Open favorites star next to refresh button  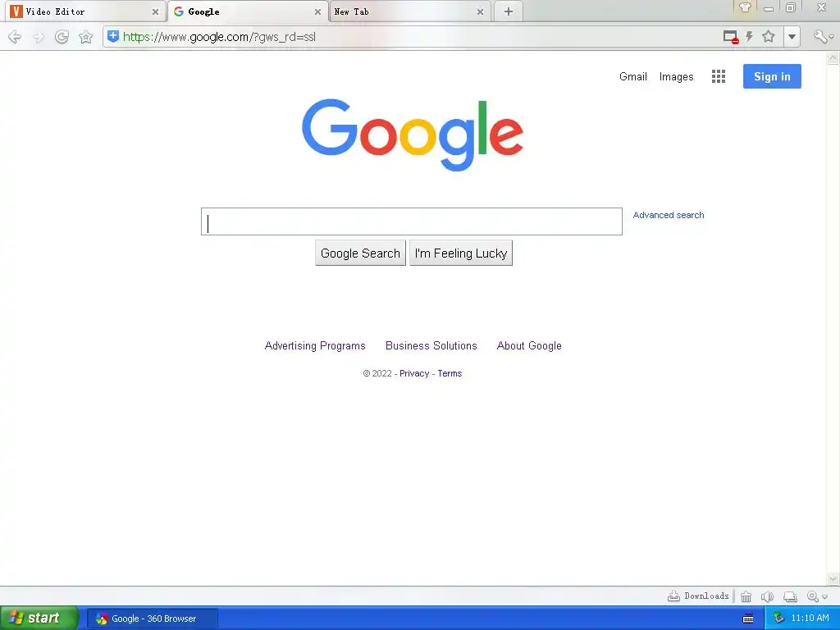[85, 37]
